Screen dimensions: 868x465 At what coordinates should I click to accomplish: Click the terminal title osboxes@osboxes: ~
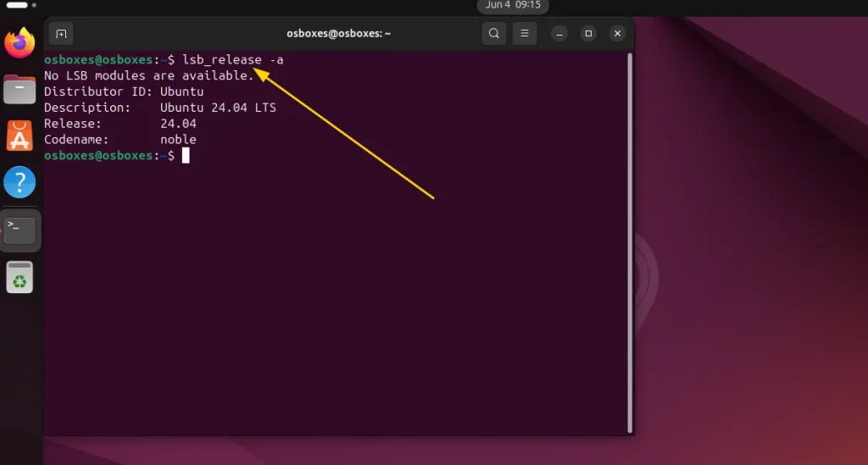coord(339,34)
